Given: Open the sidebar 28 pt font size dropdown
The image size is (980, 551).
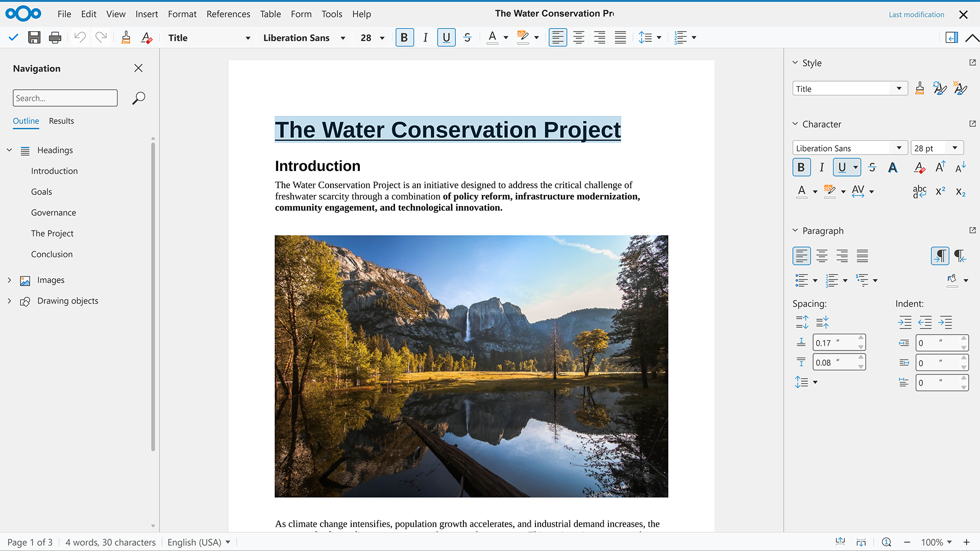Looking at the screenshot, I should pyautogui.click(x=937, y=148).
